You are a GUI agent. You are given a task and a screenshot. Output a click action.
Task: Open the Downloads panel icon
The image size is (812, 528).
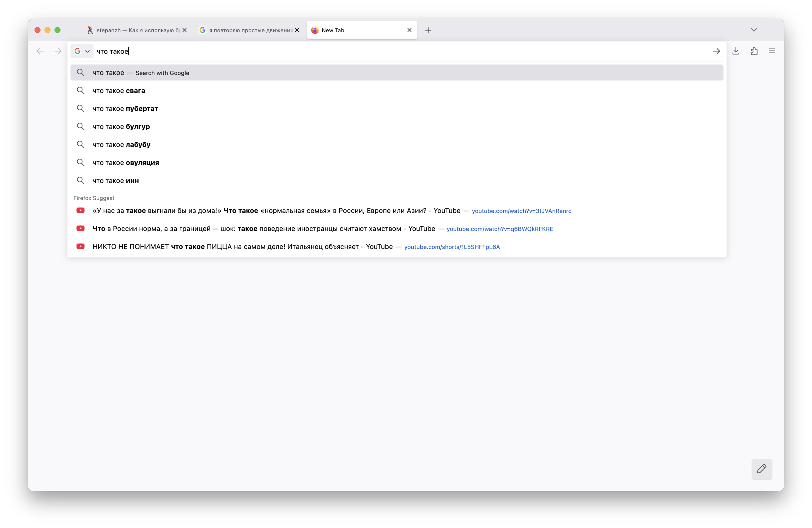[x=736, y=51]
